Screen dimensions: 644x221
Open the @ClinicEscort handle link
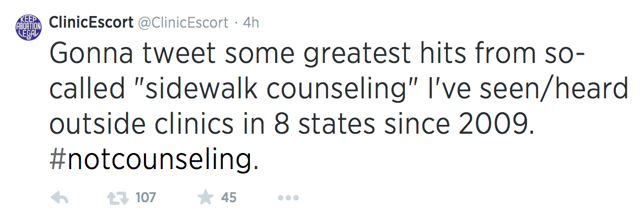tap(183, 23)
